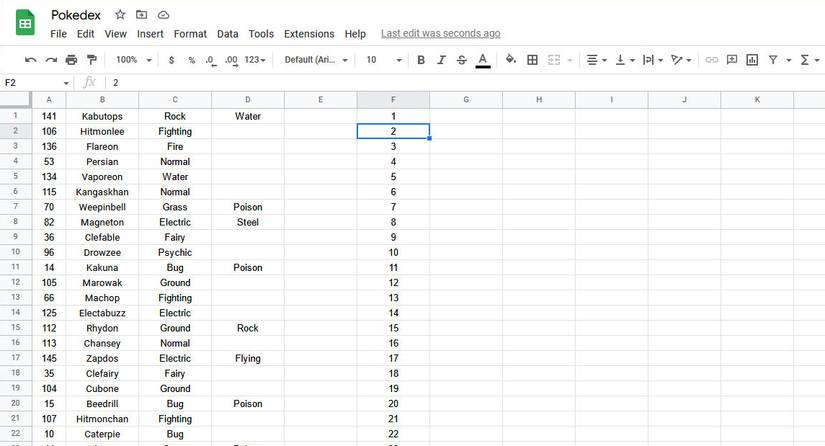The width and height of the screenshot is (825, 446).
Task: Toggle italic formatting
Action: tap(441, 60)
